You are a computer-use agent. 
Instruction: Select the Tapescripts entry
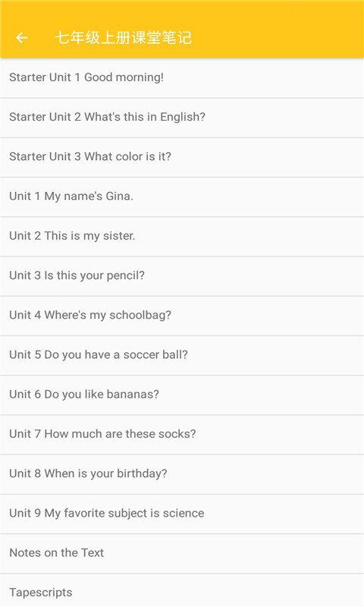click(182, 590)
